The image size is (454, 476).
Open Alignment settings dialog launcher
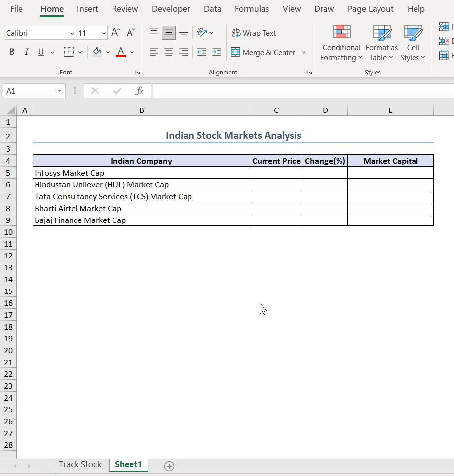[309, 72]
